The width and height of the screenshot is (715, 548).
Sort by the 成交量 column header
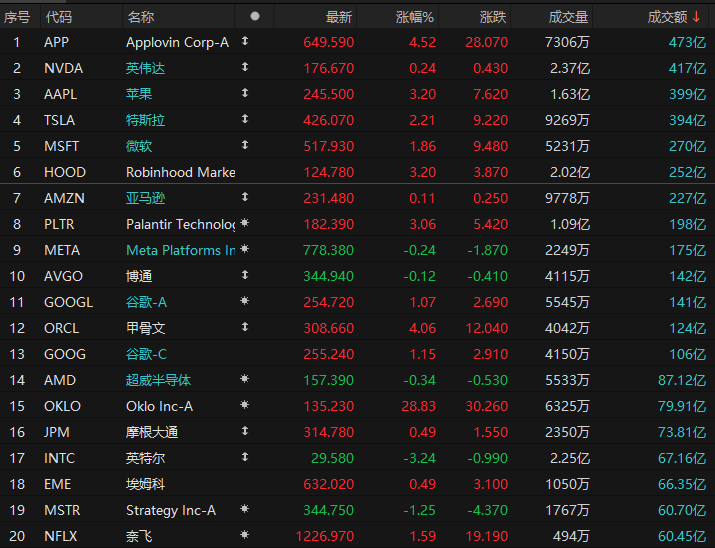[x=568, y=17]
